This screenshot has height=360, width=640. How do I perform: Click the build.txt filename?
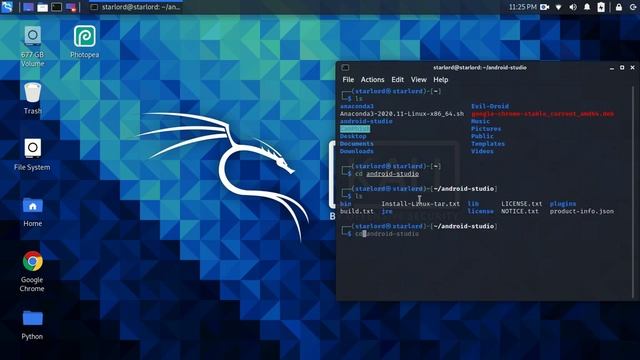357,211
